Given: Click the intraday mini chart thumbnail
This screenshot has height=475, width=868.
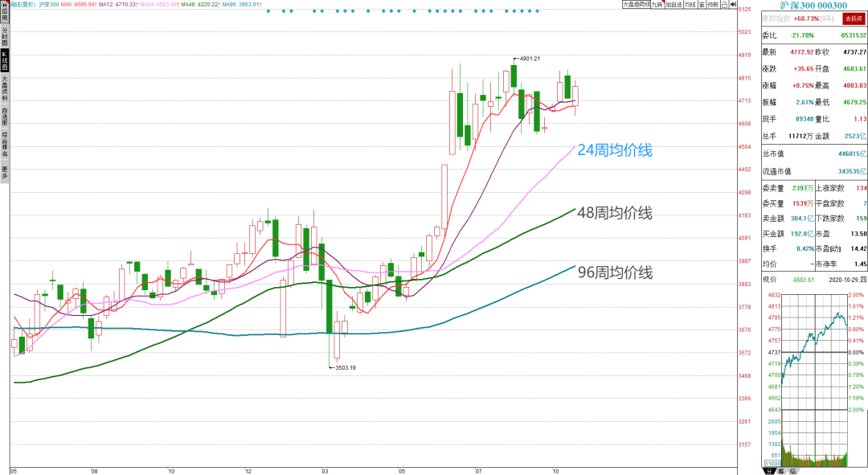Looking at the screenshot, I should (x=815, y=379).
